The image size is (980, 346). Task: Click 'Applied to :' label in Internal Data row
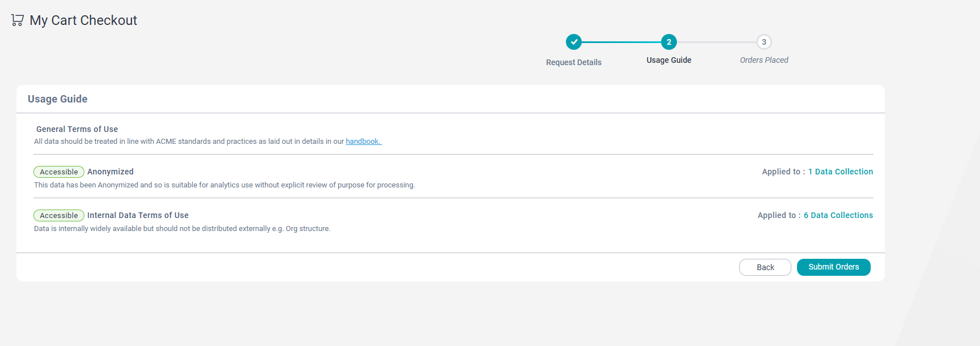(x=779, y=215)
